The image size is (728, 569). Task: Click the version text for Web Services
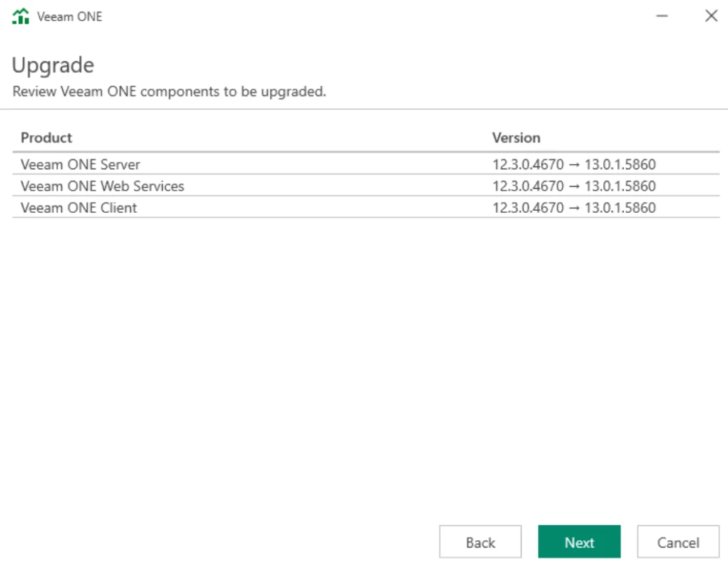point(574,186)
